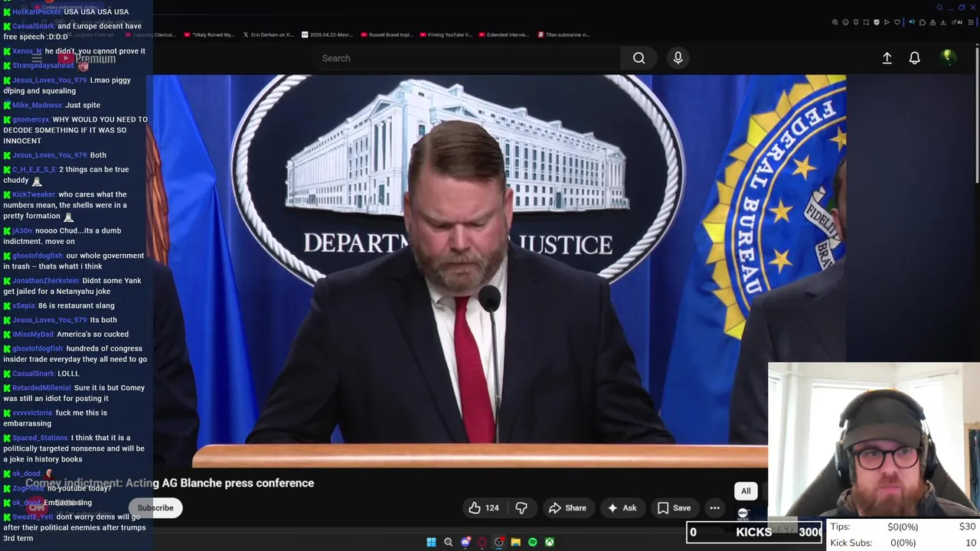This screenshot has height=551, width=980.
Task: Dislike the video with thumbs-down button
Action: click(521, 507)
